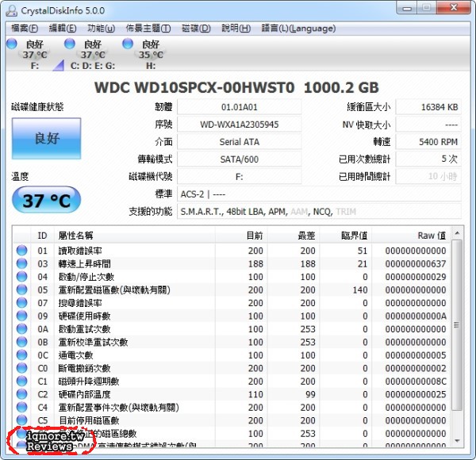
Task: Click the interface field Serial ATA
Action: (x=240, y=142)
